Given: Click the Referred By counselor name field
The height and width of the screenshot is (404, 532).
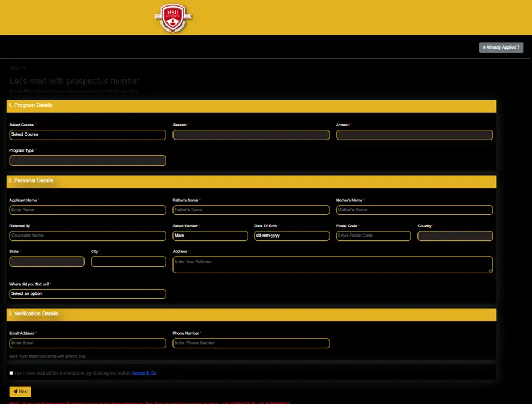Looking at the screenshot, I should [x=88, y=236].
